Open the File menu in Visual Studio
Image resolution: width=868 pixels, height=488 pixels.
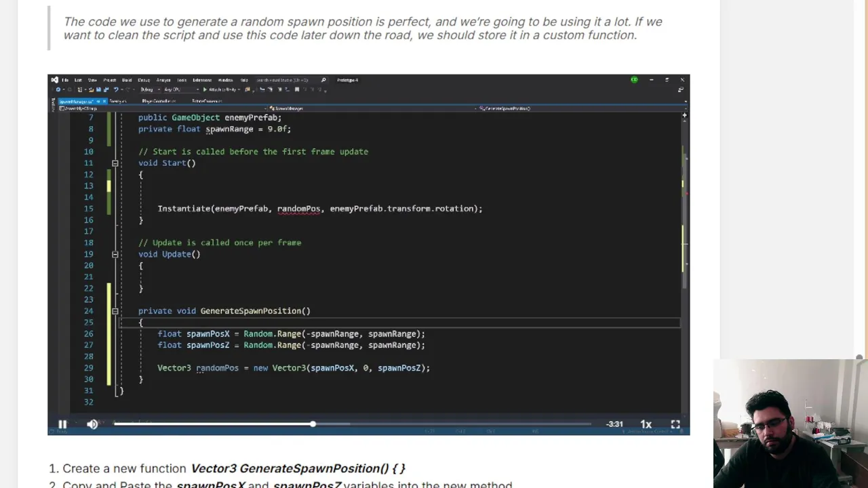65,80
